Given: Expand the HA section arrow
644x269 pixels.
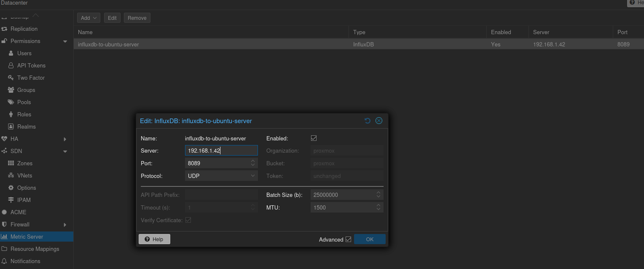Looking at the screenshot, I should tap(65, 139).
